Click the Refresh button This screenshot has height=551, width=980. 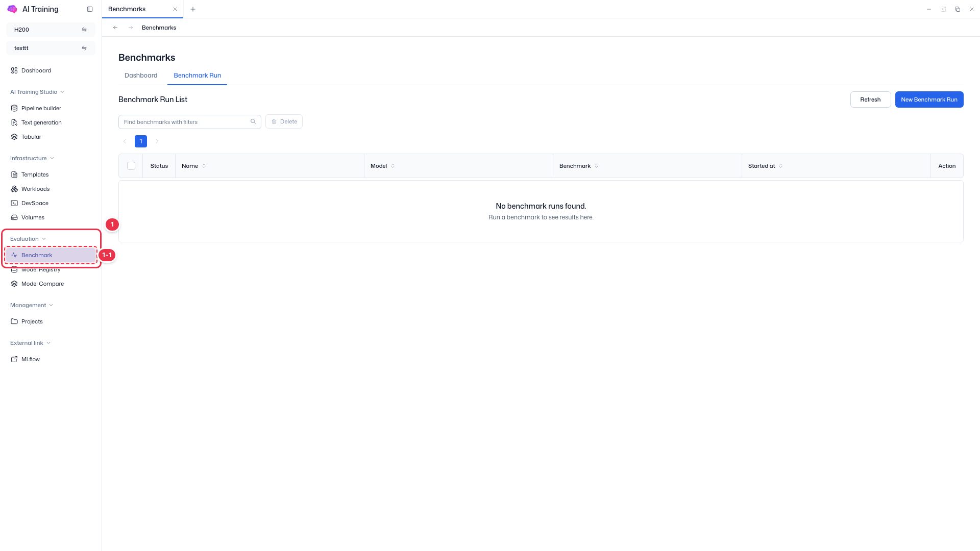pyautogui.click(x=870, y=99)
